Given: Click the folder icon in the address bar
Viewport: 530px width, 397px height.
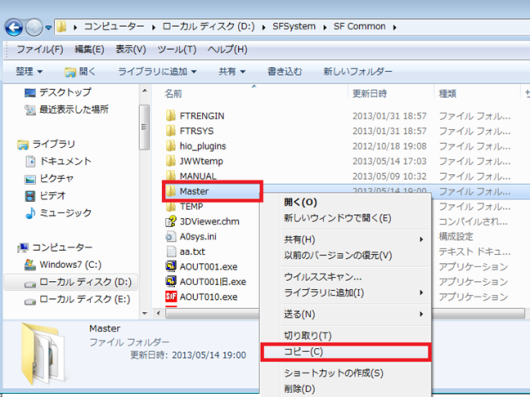Looking at the screenshot, I should tap(61, 27).
